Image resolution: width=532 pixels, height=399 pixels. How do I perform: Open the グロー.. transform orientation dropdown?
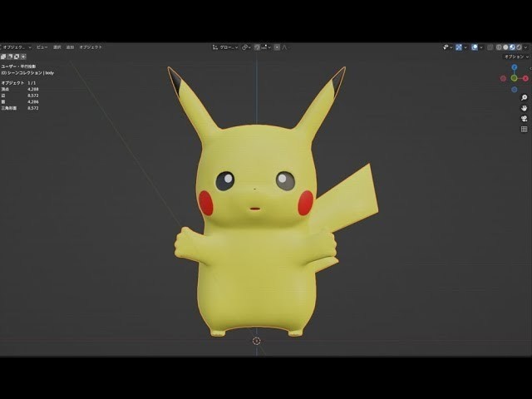click(225, 47)
